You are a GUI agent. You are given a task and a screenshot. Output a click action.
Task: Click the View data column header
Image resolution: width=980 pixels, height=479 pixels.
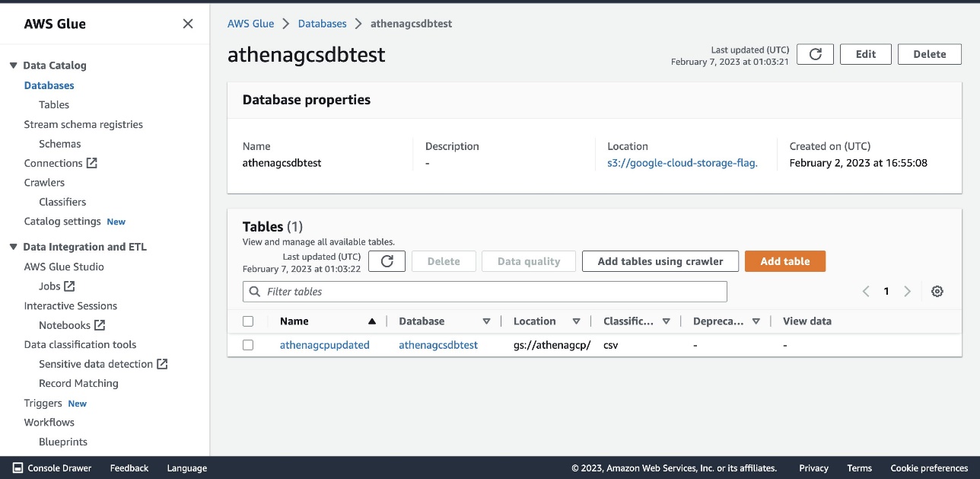tap(807, 321)
